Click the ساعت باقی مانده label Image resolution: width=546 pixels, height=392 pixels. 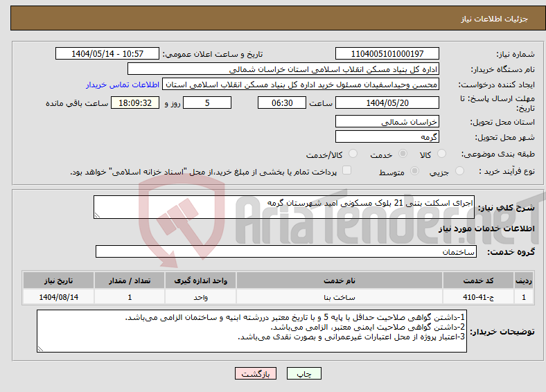pyautogui.click(x=77, y=103)
